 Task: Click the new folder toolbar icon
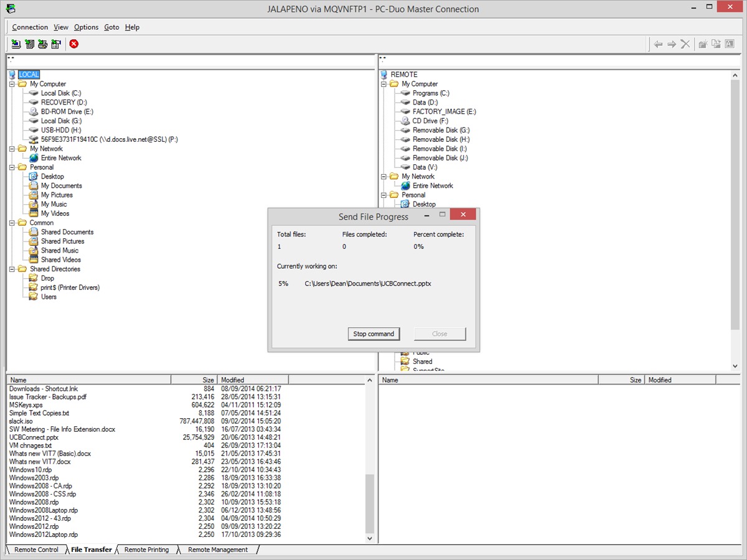pos(703,44)
